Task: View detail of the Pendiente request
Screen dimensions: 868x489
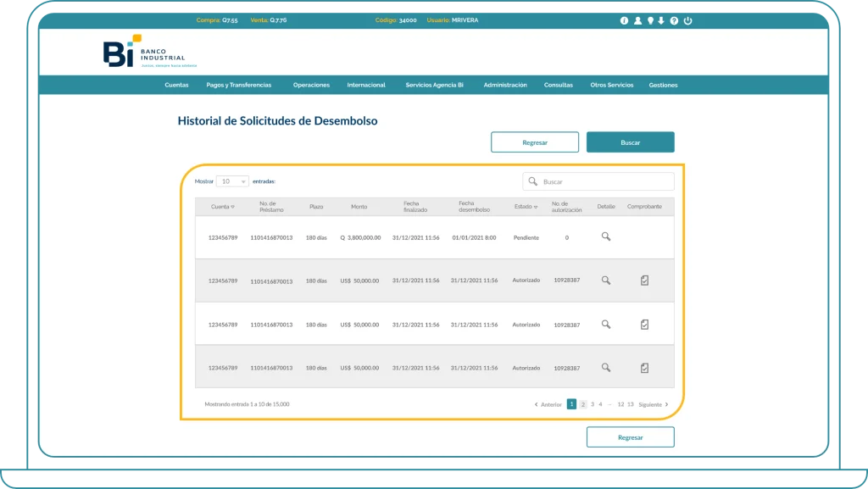Action: click(x=606, y=237)
